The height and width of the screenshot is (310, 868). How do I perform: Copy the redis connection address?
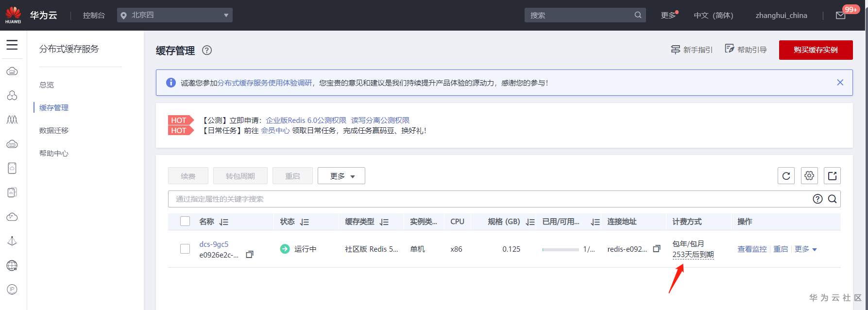click(x=657, y=249)
